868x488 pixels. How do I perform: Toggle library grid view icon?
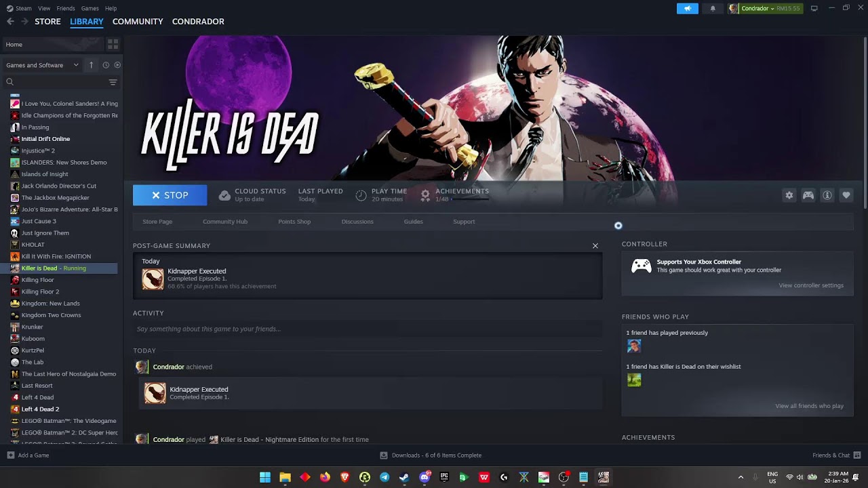pos(113,44)
